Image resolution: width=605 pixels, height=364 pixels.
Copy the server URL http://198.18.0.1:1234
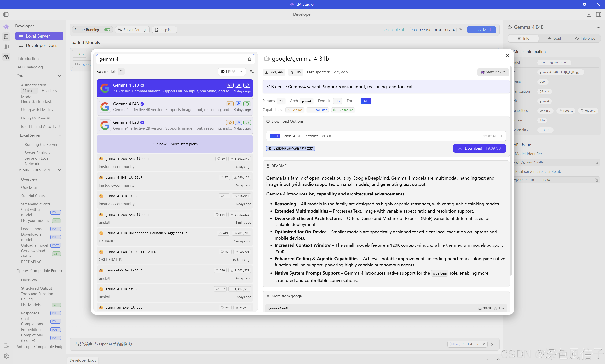(x=460, y=30)
